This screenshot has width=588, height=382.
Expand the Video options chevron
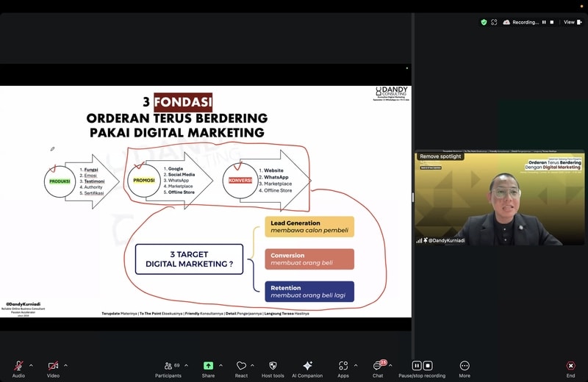click(x=65, y=365)
